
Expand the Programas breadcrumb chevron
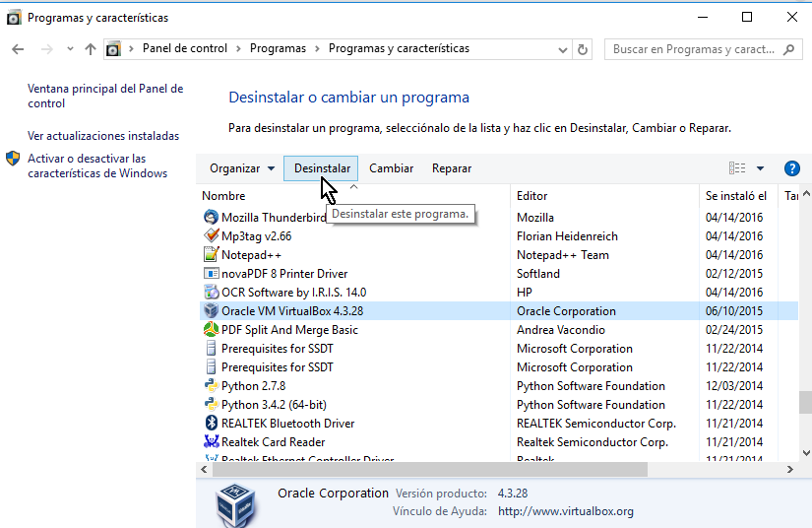click(318, 48)
